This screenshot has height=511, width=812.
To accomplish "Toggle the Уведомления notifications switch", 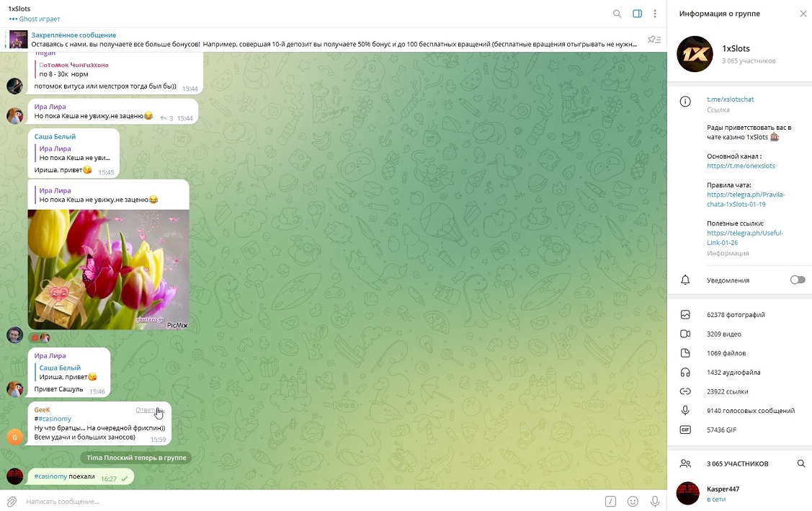I will coord(797,280).
